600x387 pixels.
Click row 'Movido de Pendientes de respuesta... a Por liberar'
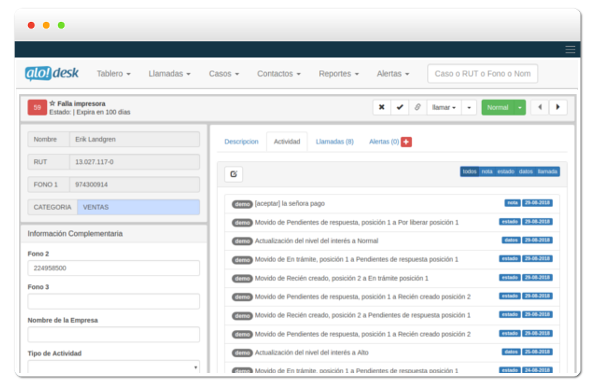point(392,222)
